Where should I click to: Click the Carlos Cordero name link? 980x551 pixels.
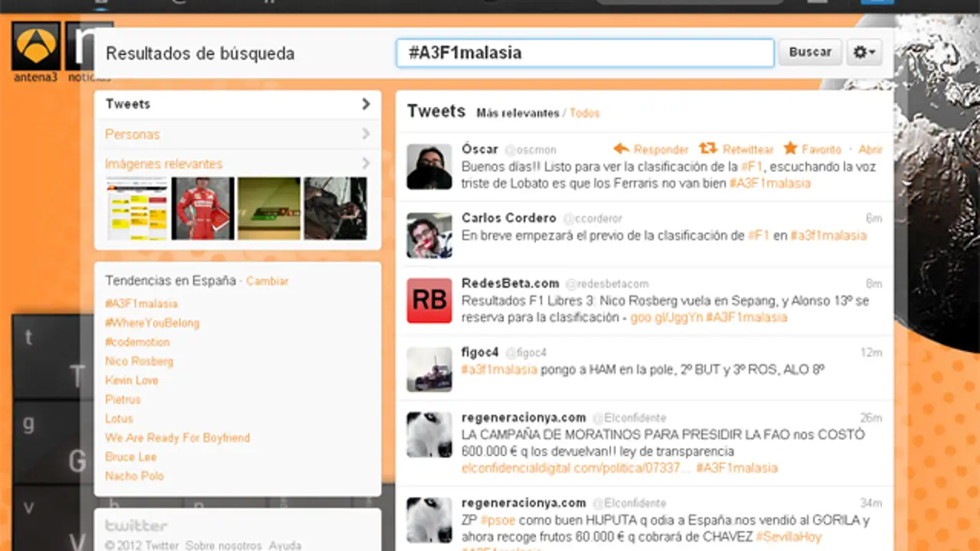[x=509, y=218]
